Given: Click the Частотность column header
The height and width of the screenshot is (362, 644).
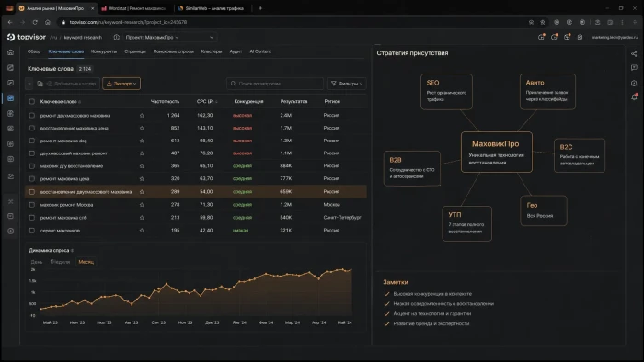Looking at the screenshot, I should point(165,101).
